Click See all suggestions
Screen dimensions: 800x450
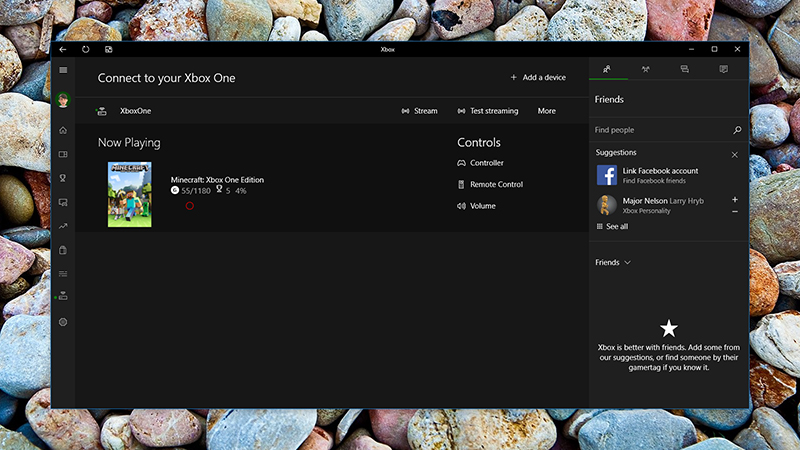click(x=612, y=227)
